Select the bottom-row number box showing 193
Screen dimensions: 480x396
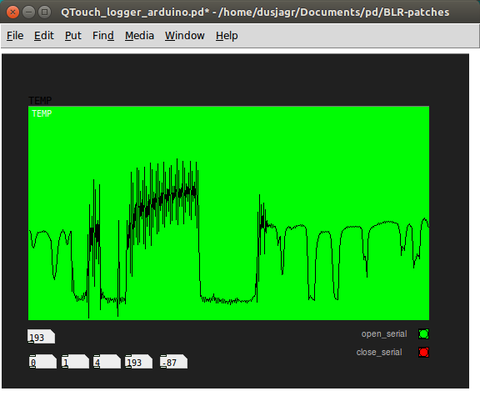[139, 362]
